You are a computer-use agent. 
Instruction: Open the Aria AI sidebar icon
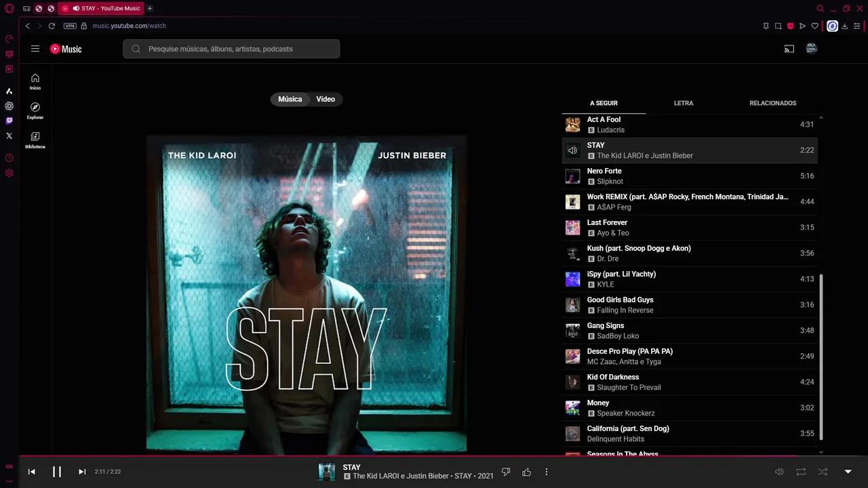(9, 91)
